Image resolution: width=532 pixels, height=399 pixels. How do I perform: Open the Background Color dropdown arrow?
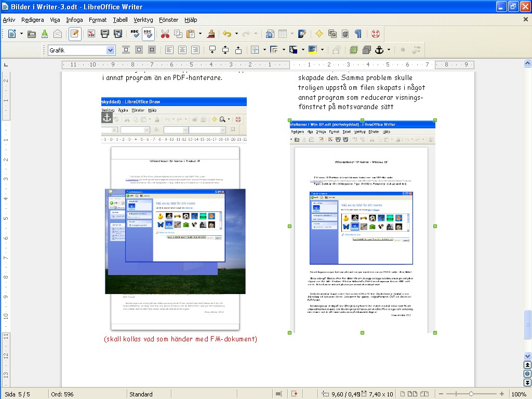tap(322, 50)
